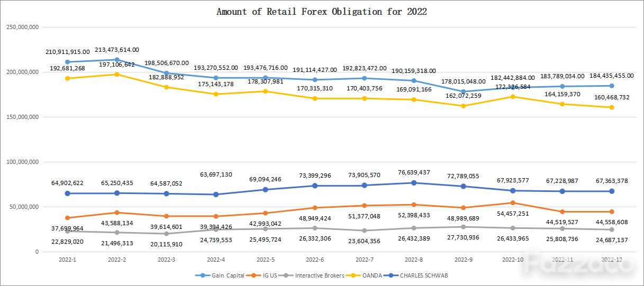Click the 2022-12 x-axis label

pos(612,260)
